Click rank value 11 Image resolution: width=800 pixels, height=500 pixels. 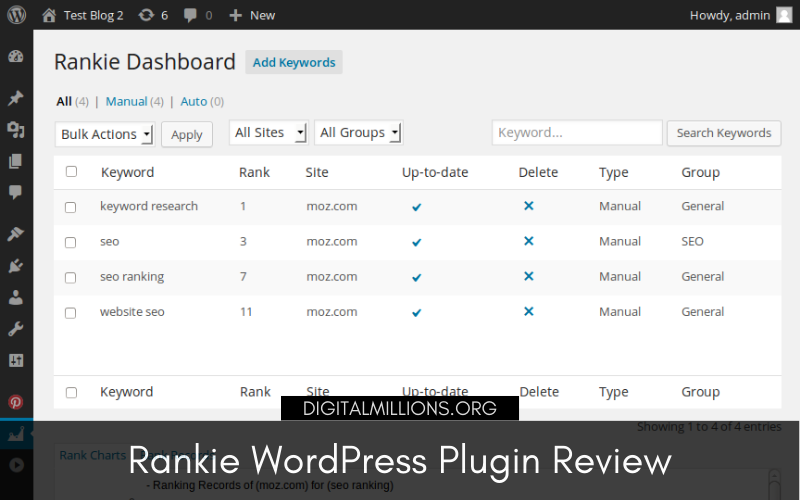[246, 312]
